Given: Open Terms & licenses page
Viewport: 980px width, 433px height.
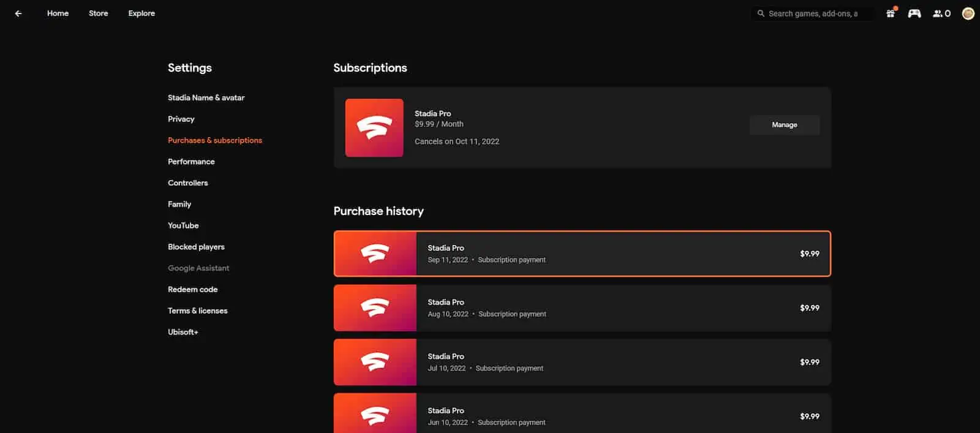Looking at the screenshot, I should (x=198, y=311).
